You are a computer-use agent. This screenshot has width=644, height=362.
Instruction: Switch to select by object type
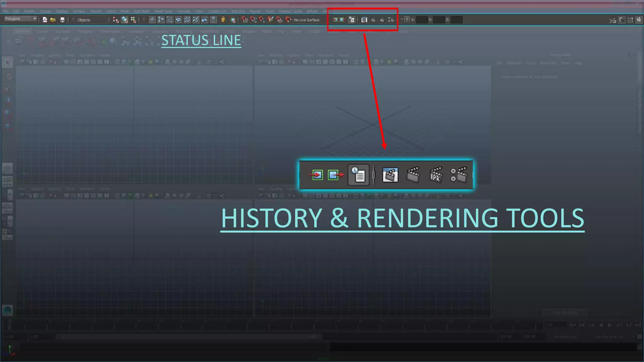[x=125, y=20]
